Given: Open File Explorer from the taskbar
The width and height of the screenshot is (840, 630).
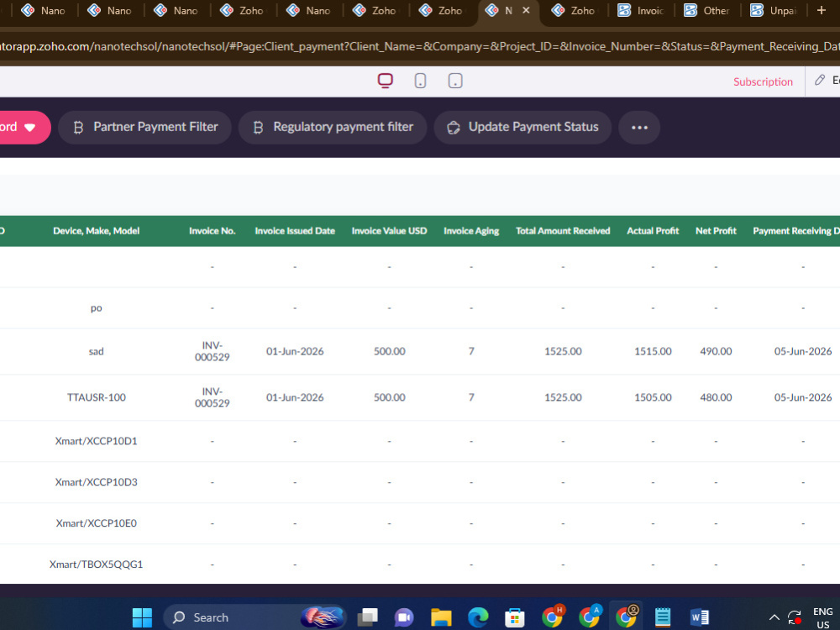Looking at the screenshot, I should 442,617.
